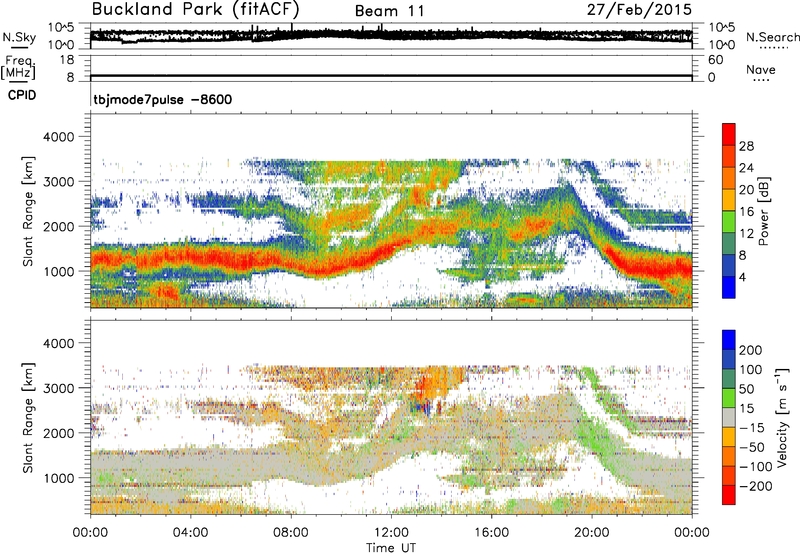Click the '08:00' time axis tick label
800x554 pixels.
[x=291, y=533]
